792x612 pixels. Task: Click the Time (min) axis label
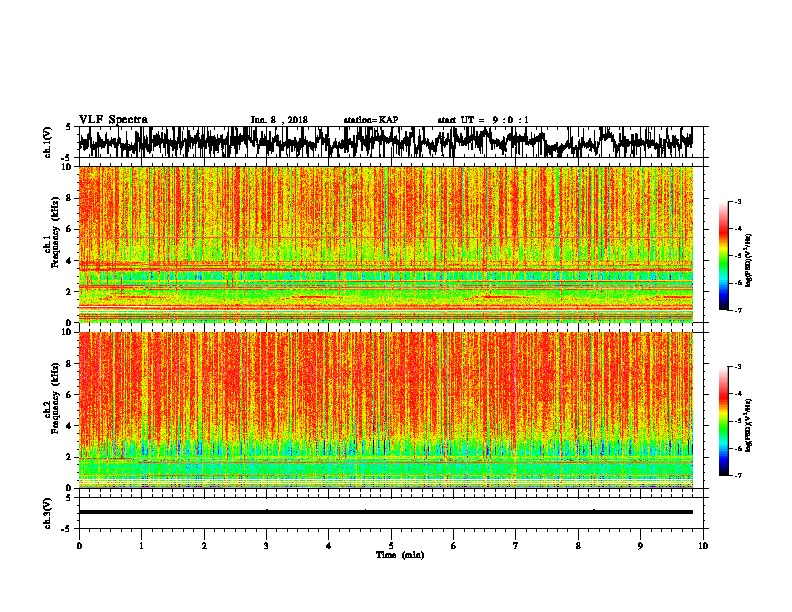coord(400,555)
